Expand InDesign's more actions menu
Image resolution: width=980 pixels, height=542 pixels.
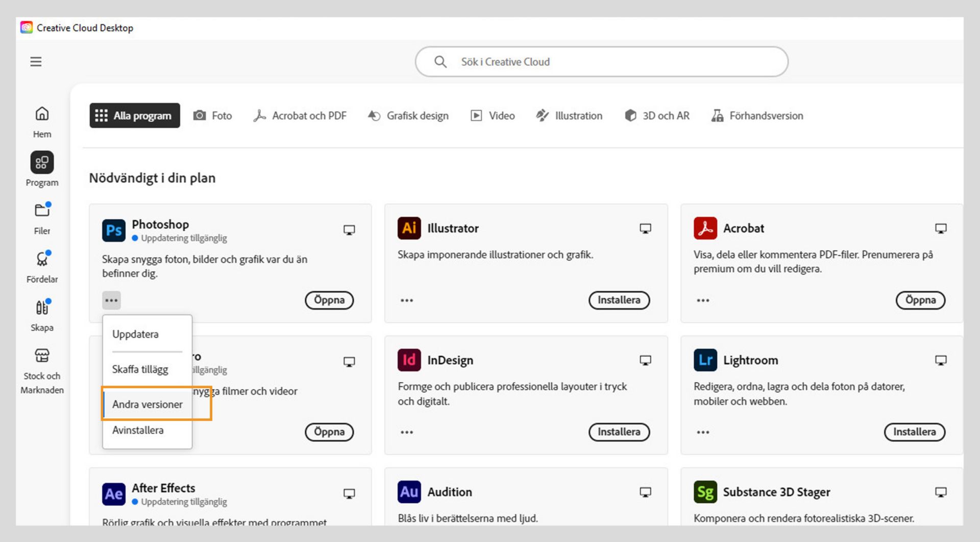pyautogui.click(x=407, y=432)
